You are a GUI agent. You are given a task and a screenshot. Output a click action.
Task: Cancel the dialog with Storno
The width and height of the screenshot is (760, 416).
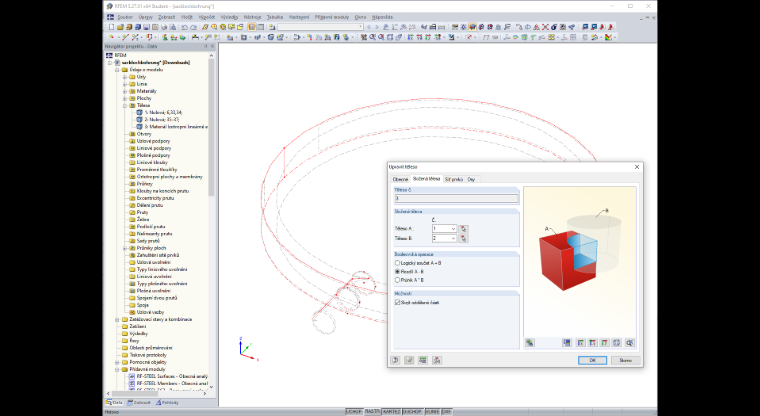(625, 360)
